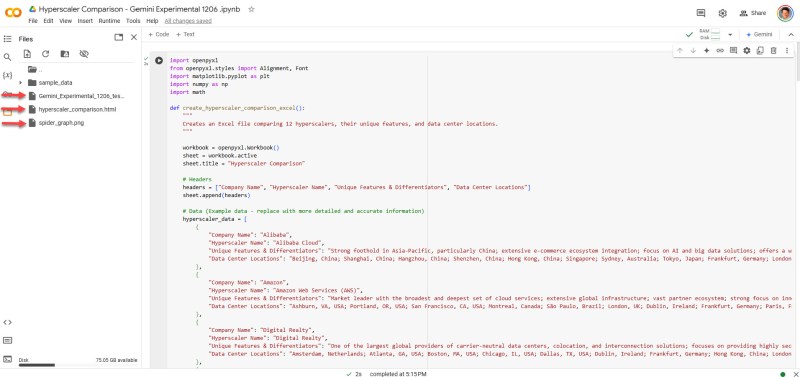Open the variables inspector in sidebar
800x377 pixels.
point(7,76)
